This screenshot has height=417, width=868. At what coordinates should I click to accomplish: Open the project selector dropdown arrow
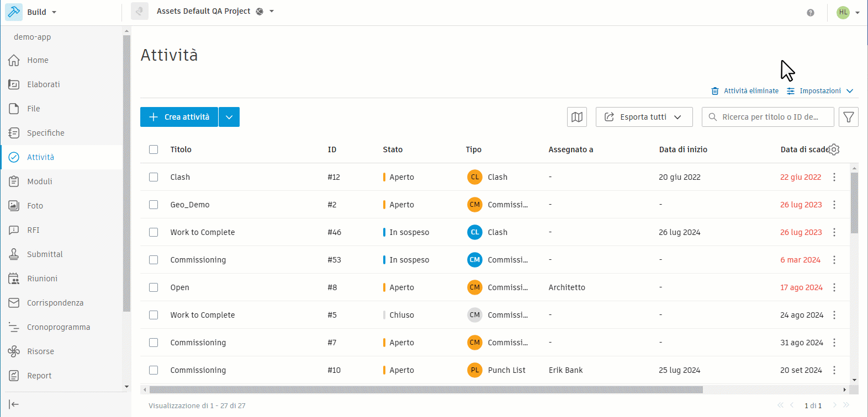coord(272,12)
